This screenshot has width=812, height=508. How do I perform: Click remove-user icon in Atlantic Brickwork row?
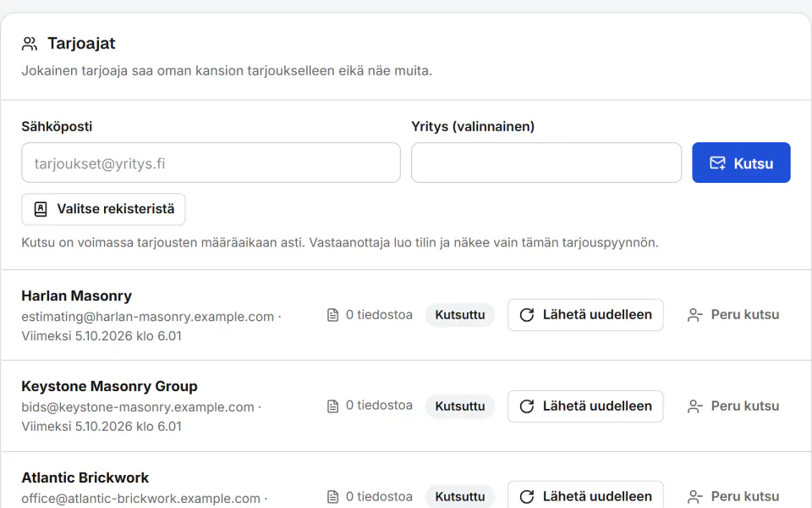pyautogui.click(x=695, y=497)
